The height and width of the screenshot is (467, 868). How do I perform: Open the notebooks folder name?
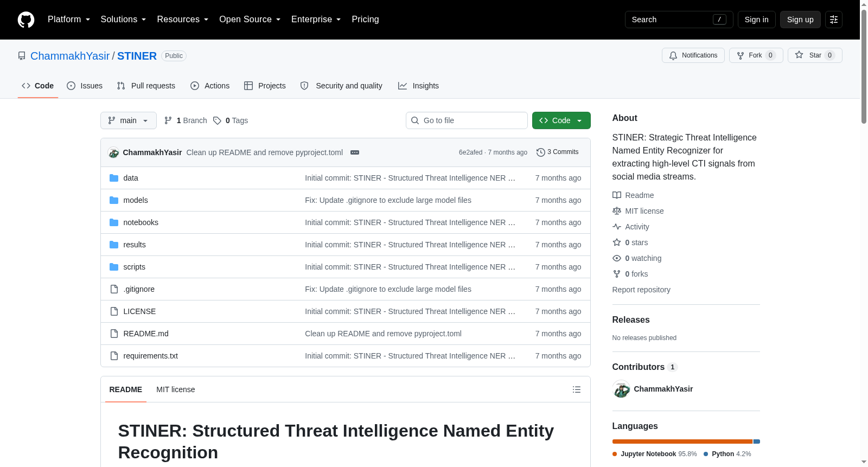click(x=141, y=222)
